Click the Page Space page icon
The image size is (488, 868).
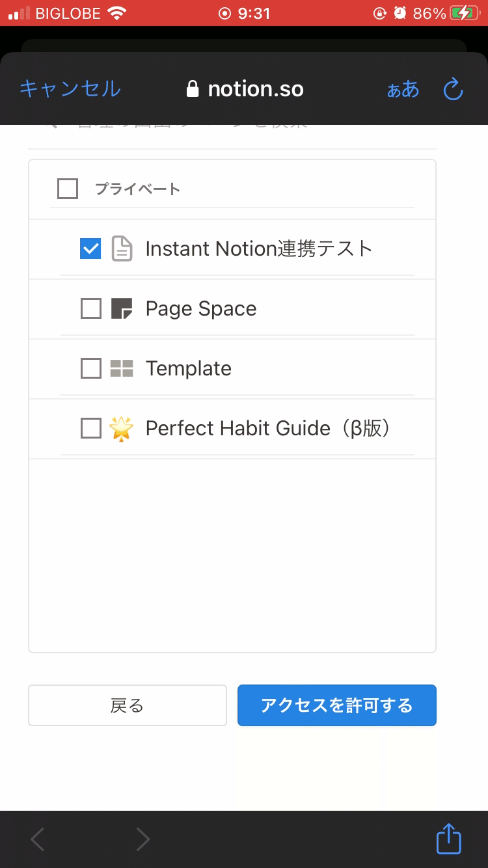[122, 308]
